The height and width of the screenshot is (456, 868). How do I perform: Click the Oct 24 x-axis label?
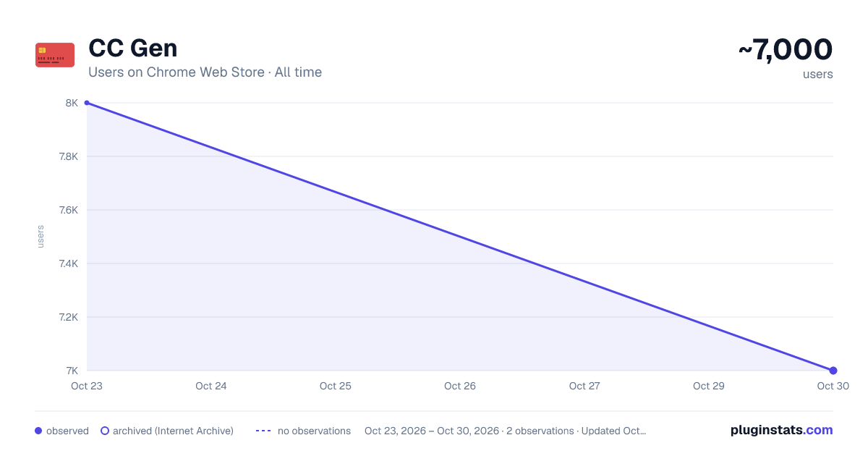(211, 386)
